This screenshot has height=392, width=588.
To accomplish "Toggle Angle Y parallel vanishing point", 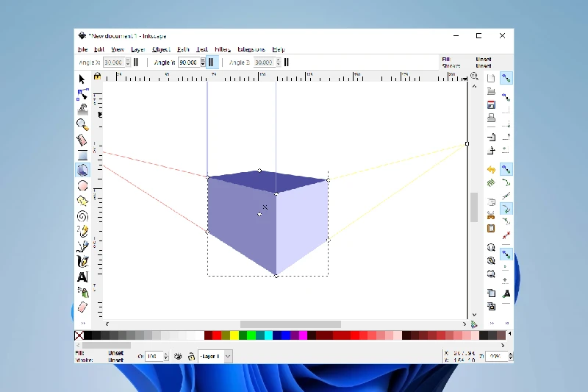I will tap(211, 63).
